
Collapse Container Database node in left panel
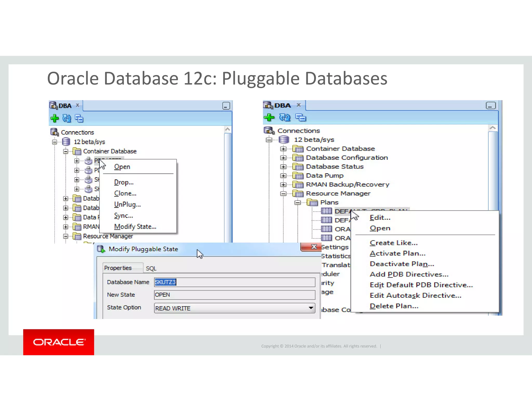(66, 151)
